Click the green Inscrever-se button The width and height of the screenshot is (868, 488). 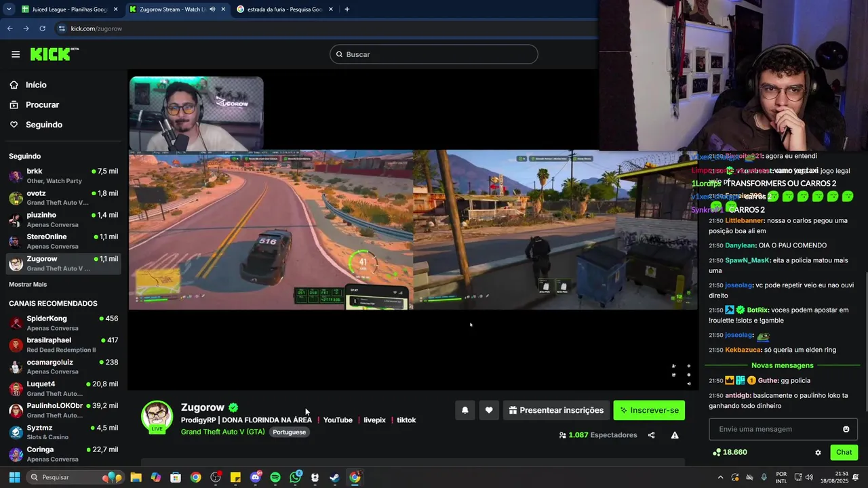(x=649, y=410)
